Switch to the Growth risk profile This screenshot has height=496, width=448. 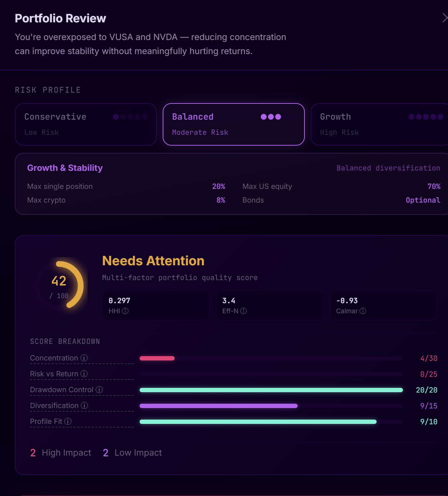(379, 124)
